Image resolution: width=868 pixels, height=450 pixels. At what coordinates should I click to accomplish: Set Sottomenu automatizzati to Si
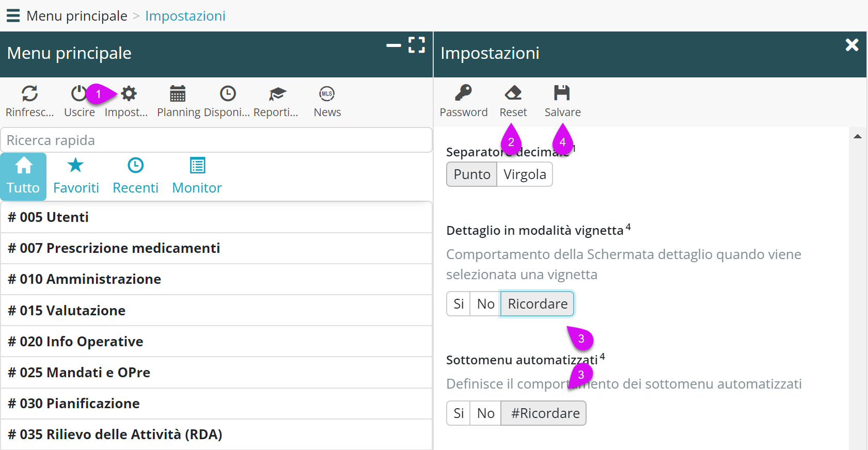click(459, 413)
